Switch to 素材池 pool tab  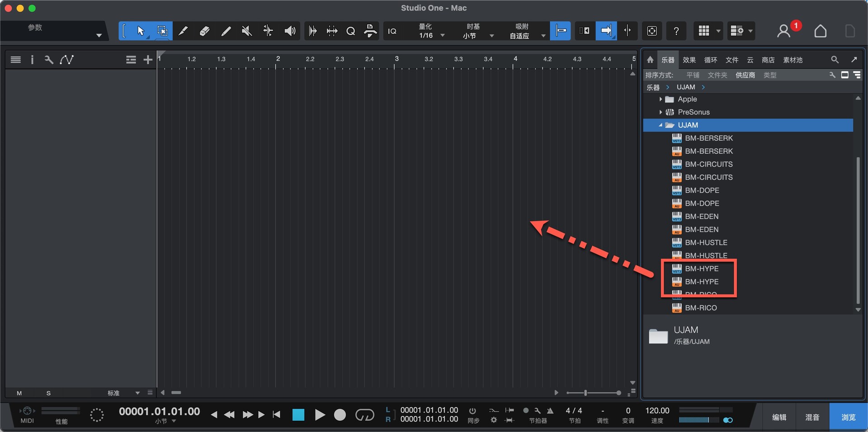coord(793,60)
